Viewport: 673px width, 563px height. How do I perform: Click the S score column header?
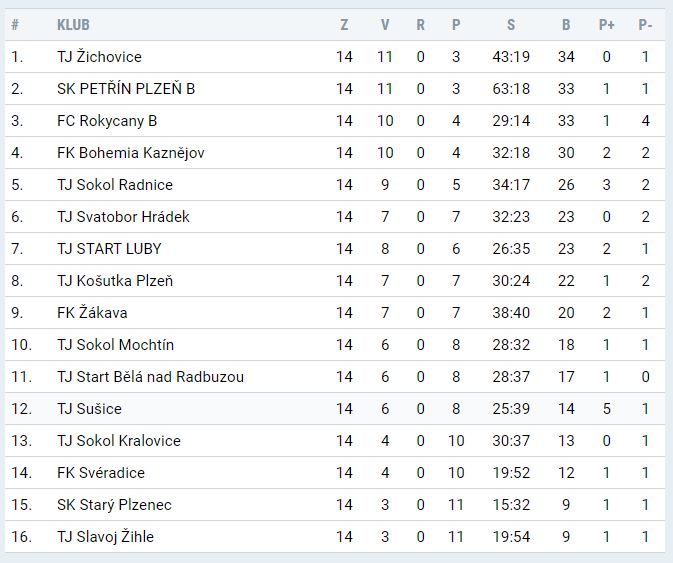coord(511,25)
